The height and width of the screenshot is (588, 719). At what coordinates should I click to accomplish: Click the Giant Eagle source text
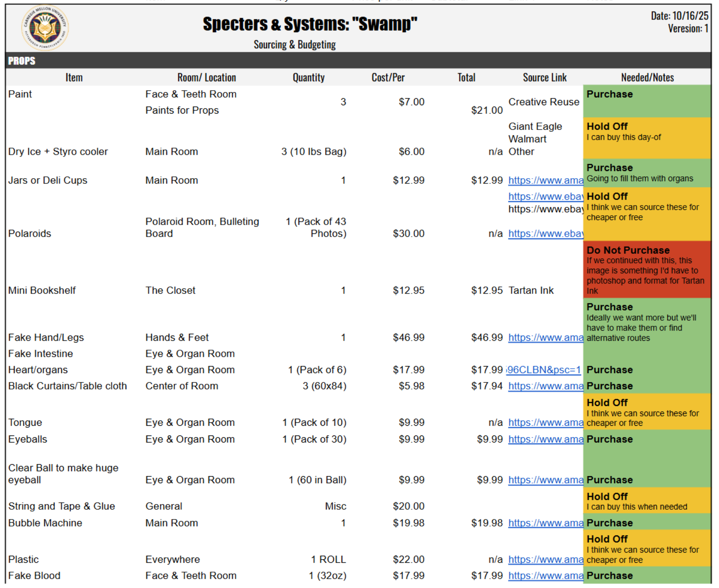(x=535, y=126)
